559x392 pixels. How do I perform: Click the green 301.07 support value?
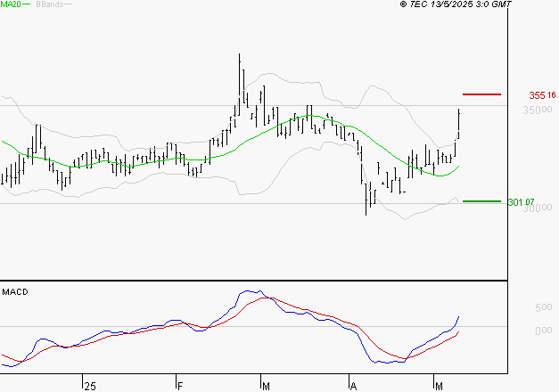pos(521,202)
